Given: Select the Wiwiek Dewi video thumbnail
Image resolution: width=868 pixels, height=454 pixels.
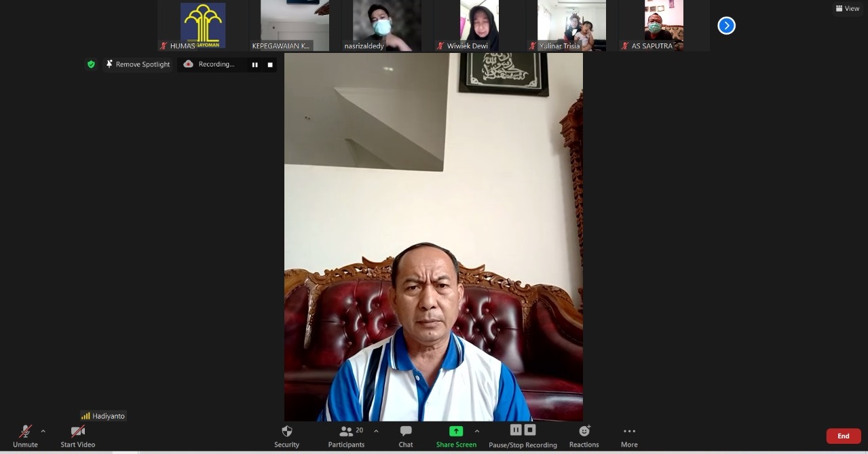Looking at the screenshot, I should click(479, 26).
